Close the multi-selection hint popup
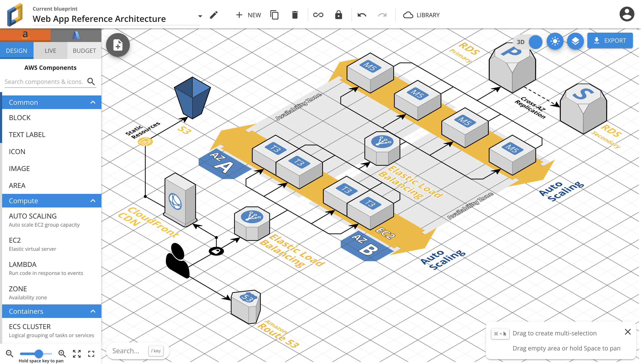Image resolution: width=641 pixels, height=364 pixels. (627, 332)
